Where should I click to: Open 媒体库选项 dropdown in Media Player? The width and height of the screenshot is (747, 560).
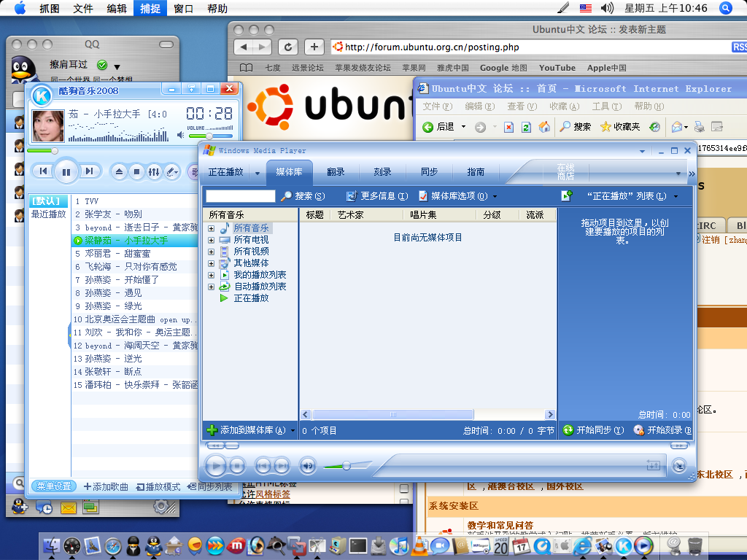click(x=458, y=195)
